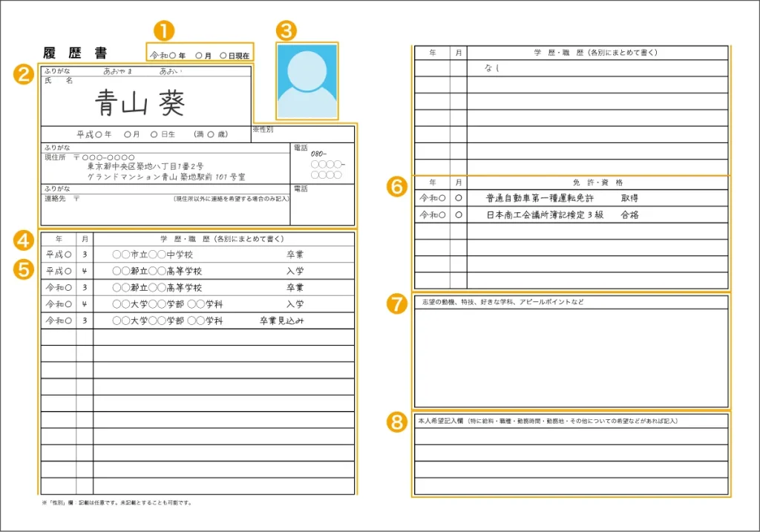Click the ○○大学○○学部 ○○学科 入学 row
Screen dimensions: 760x532
197,303
